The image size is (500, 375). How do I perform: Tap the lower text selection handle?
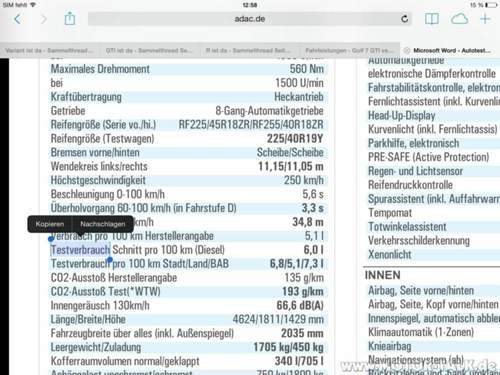point(110,259)
